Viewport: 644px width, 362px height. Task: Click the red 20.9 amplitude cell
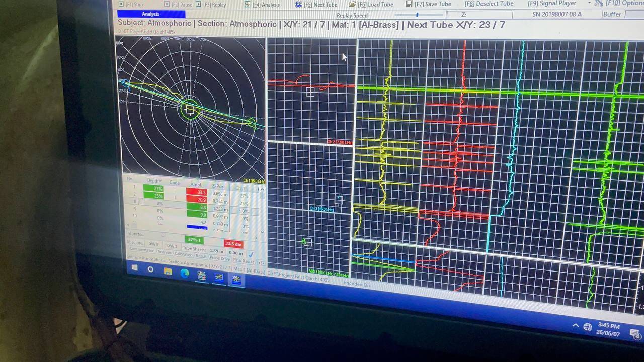click(x=197, y=199)
